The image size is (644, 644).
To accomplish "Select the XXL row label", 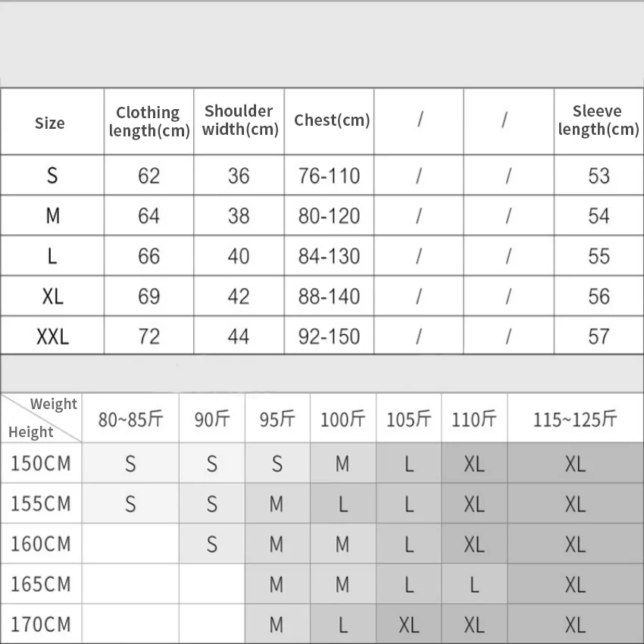I will [52, 336].
